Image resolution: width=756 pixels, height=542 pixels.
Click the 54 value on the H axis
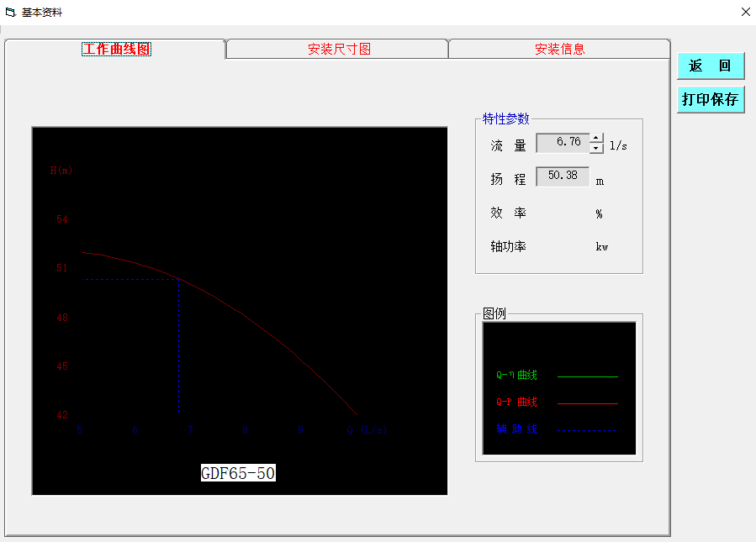[x=62, y=219]
